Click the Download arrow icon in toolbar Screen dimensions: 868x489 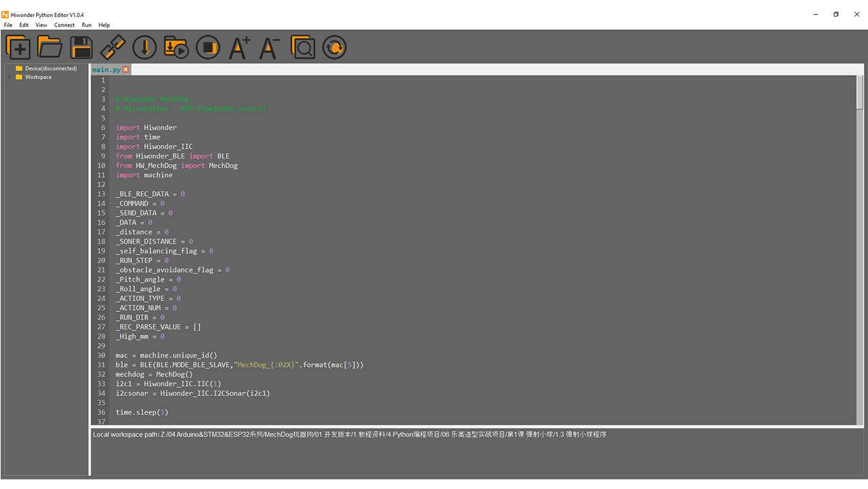(x=144, y=47)
